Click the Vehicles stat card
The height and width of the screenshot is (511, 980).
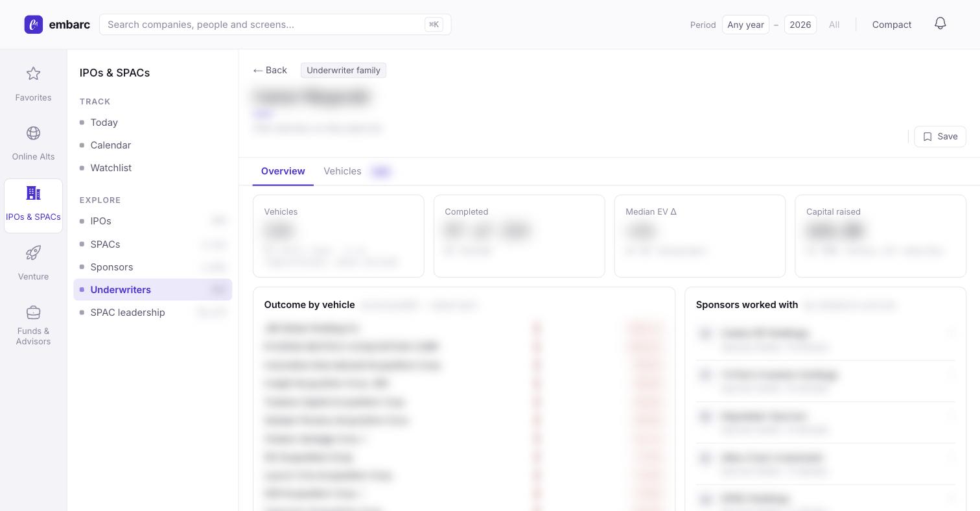point(338,236)
